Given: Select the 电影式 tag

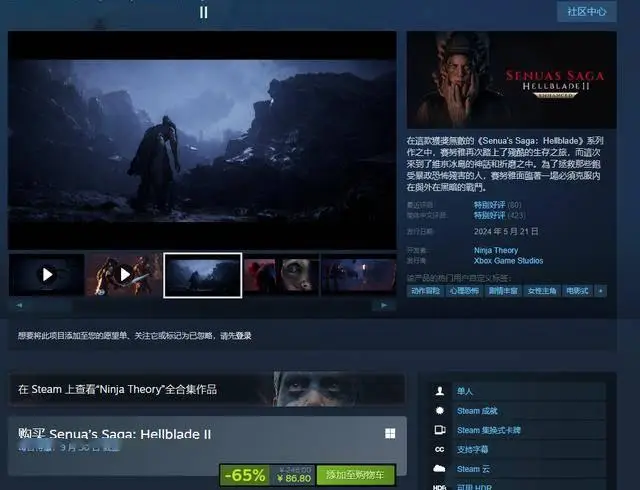Looking at the screenshot, I should [x=577, y=291].
